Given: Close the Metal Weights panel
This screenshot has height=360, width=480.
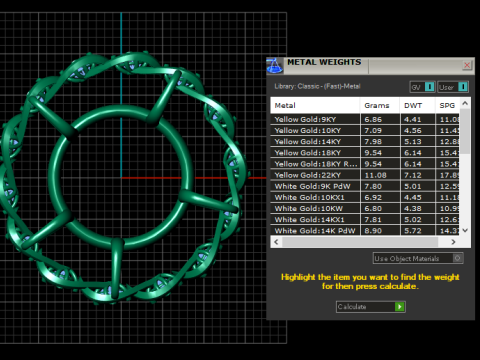Looking at the screenshot, I should pyautogui.click(x=467, y=65).
